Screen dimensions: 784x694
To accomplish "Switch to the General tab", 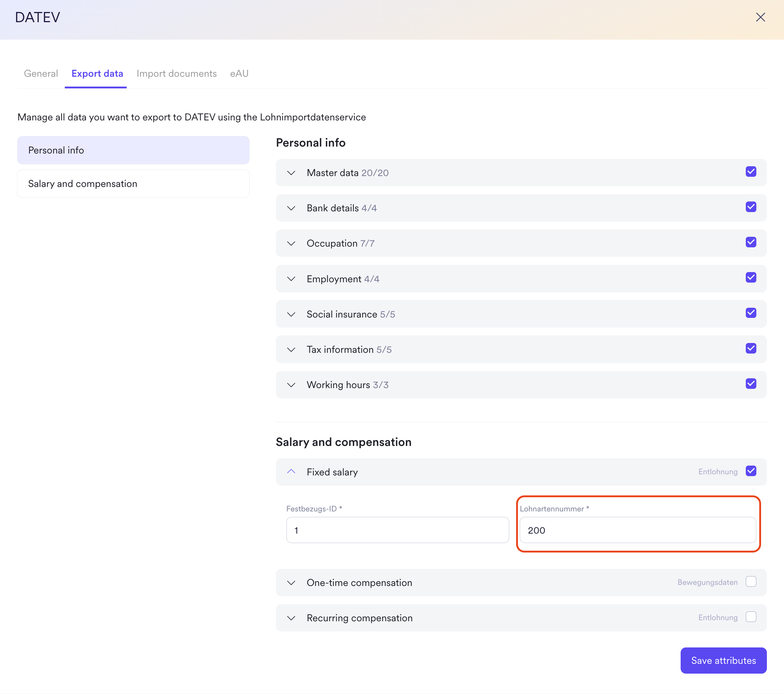I will click(x=41, y=73).
